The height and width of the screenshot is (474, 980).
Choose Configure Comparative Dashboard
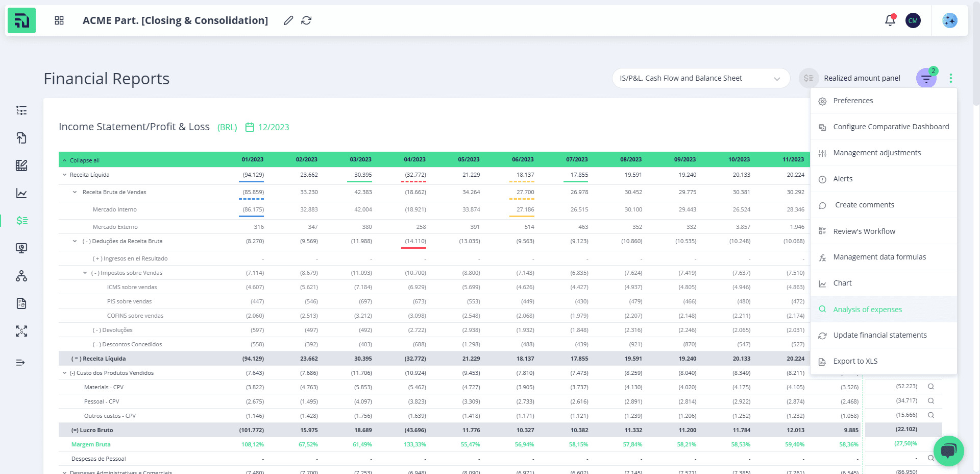click(884, 127)
